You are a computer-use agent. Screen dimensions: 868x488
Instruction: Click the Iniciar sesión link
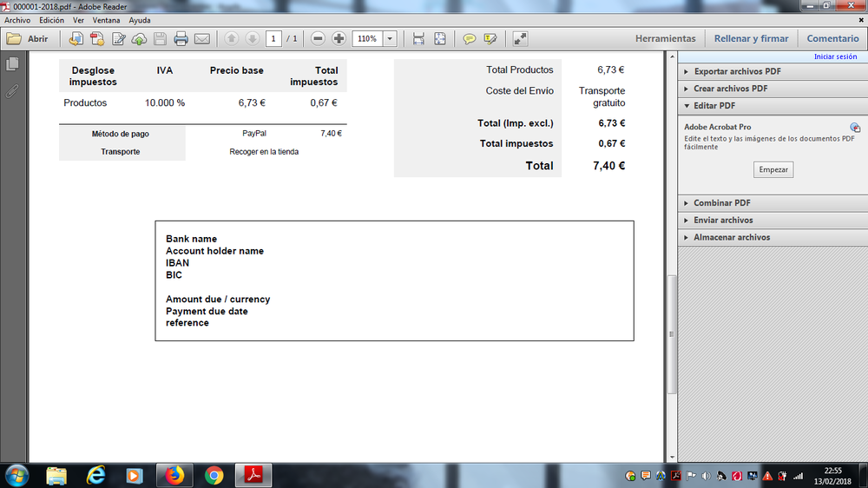coord(835,56)
